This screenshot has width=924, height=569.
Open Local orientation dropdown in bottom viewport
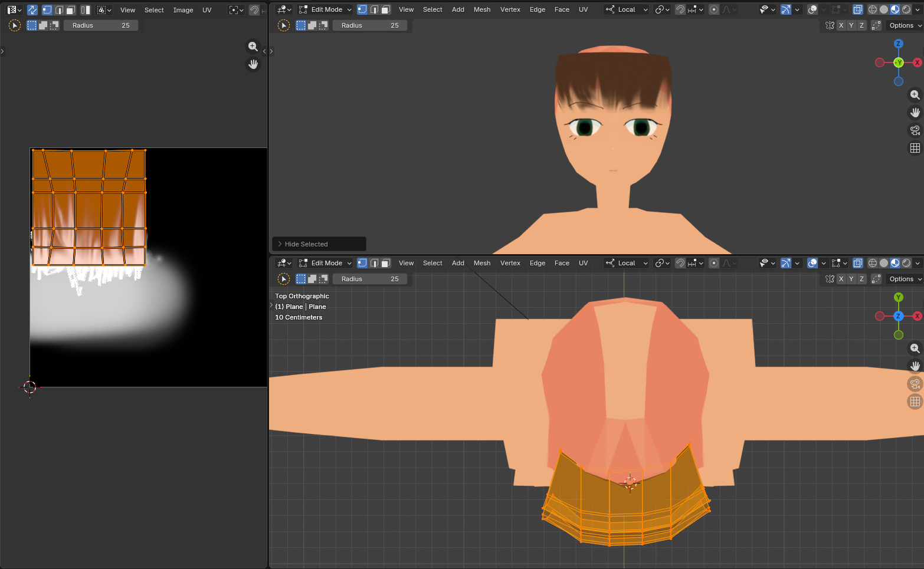pos(627,263)
